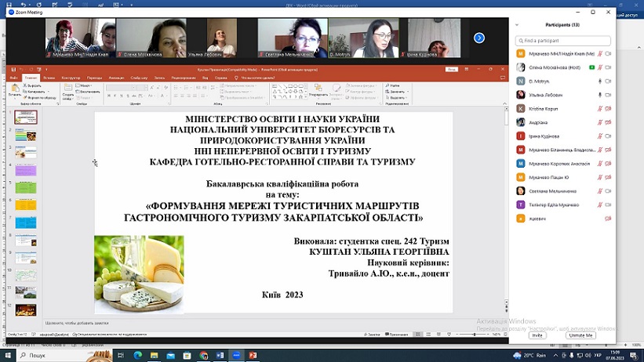
Task: Open Word from the Windows taskbar
Action: click(x=220, y=355)
